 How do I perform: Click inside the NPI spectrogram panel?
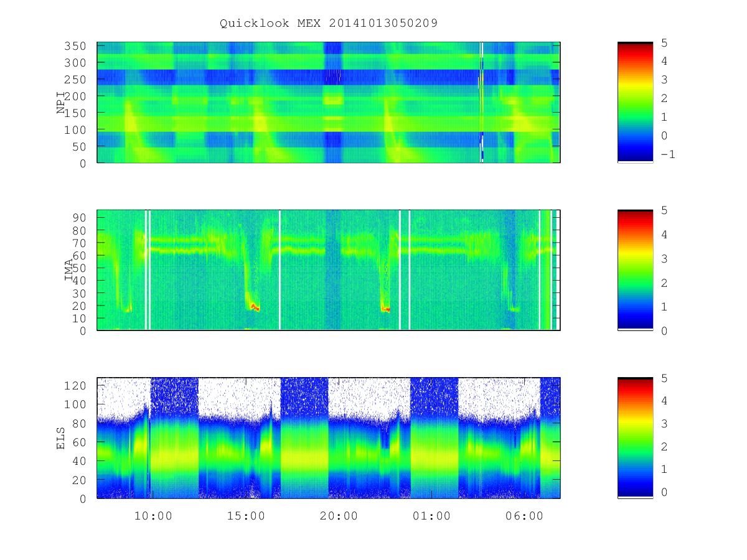[329, 103]
